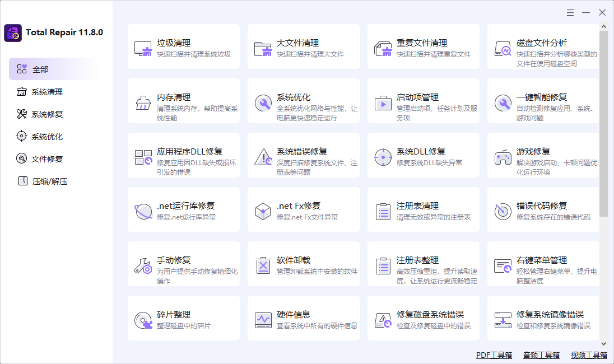This screenshot has width=614, height=364.
Task: Click the 视频工具箱 link
Action: pyautogui.click(x=588, y=354)
